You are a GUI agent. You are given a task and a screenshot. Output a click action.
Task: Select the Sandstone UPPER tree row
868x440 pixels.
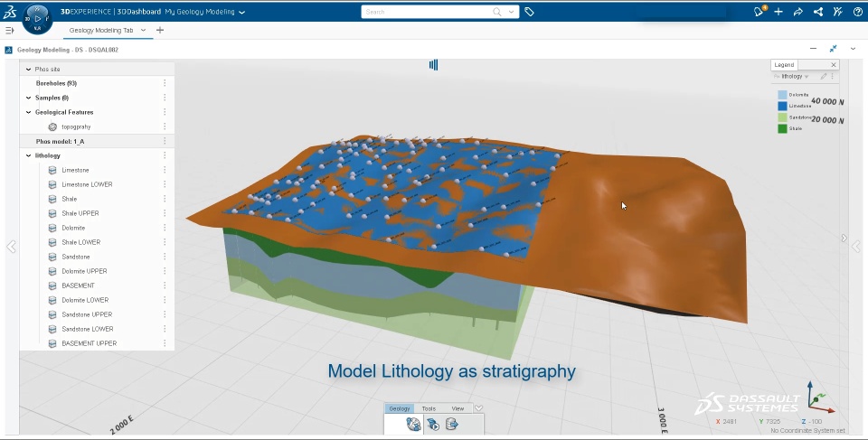coord(98,314)
